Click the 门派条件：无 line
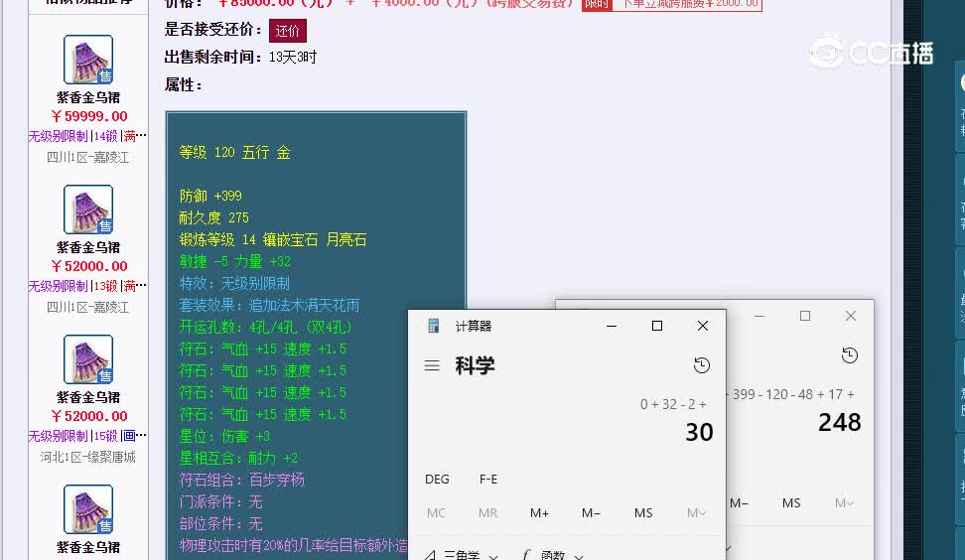Image resolution: width=965 pixels, height=560 pixels. pos(220,501)
